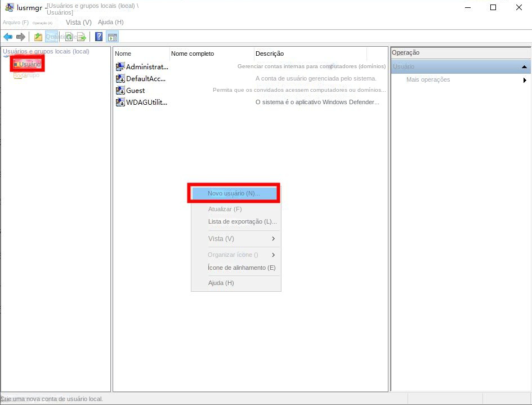Click the Descrição column header

(269, 54)
